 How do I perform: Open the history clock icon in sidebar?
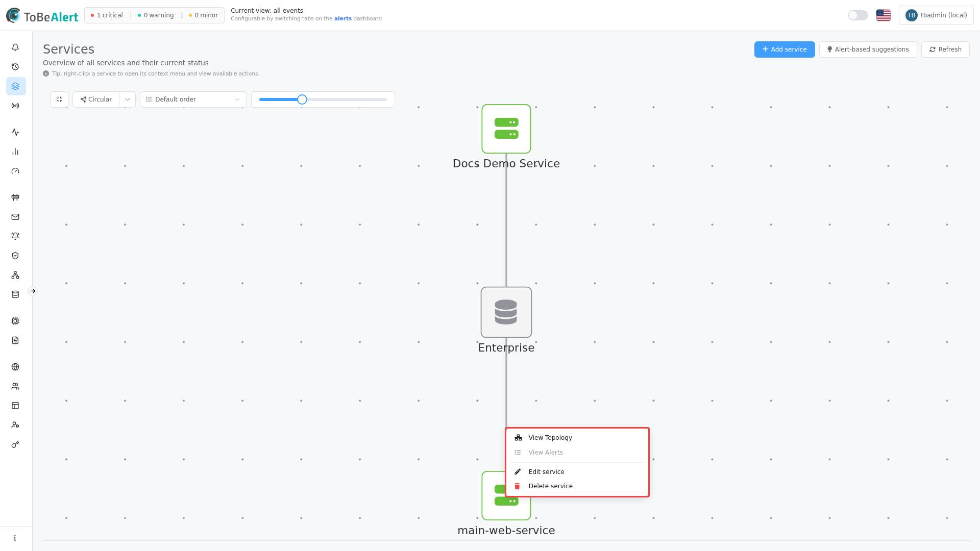click(15, 67)
